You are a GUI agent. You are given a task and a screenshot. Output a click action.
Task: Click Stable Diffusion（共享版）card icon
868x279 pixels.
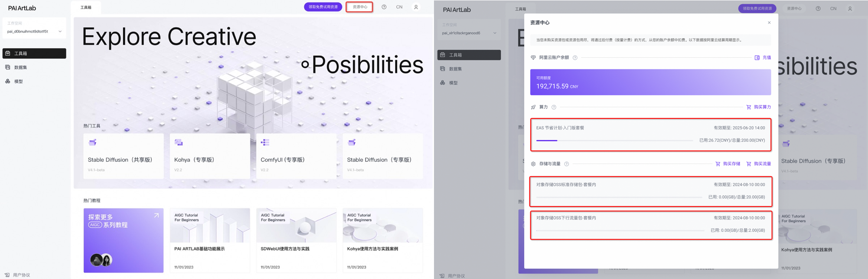coord(92,142)
